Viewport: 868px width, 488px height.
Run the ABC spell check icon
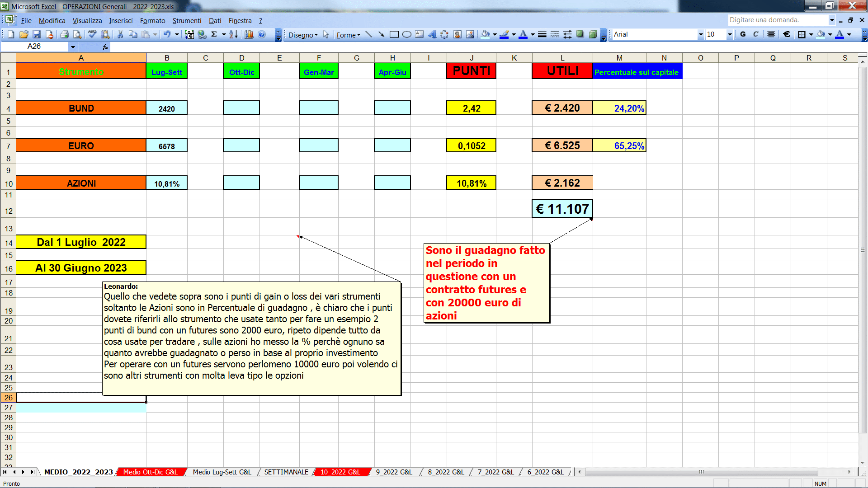tap(92, 34)
